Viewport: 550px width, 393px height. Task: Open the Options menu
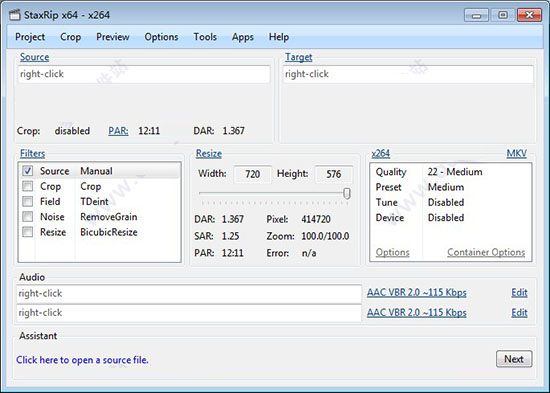click(161, 37)
